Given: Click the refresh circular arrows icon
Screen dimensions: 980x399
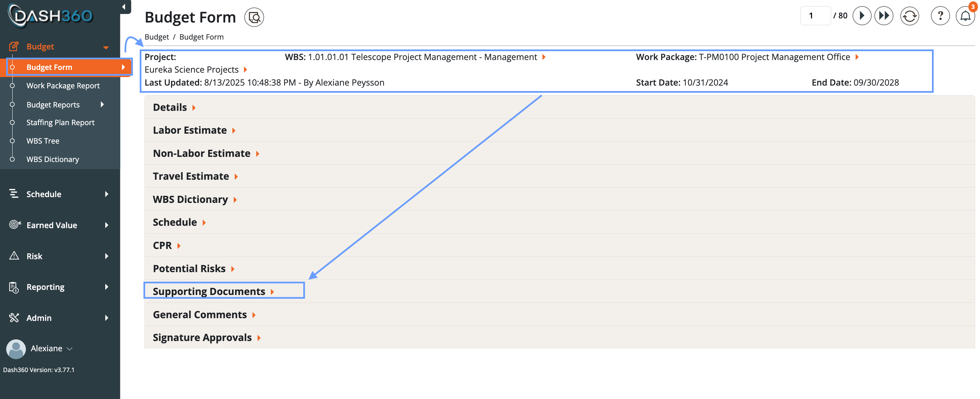Looking at the screenshot, I should click(x=909, y=16).
